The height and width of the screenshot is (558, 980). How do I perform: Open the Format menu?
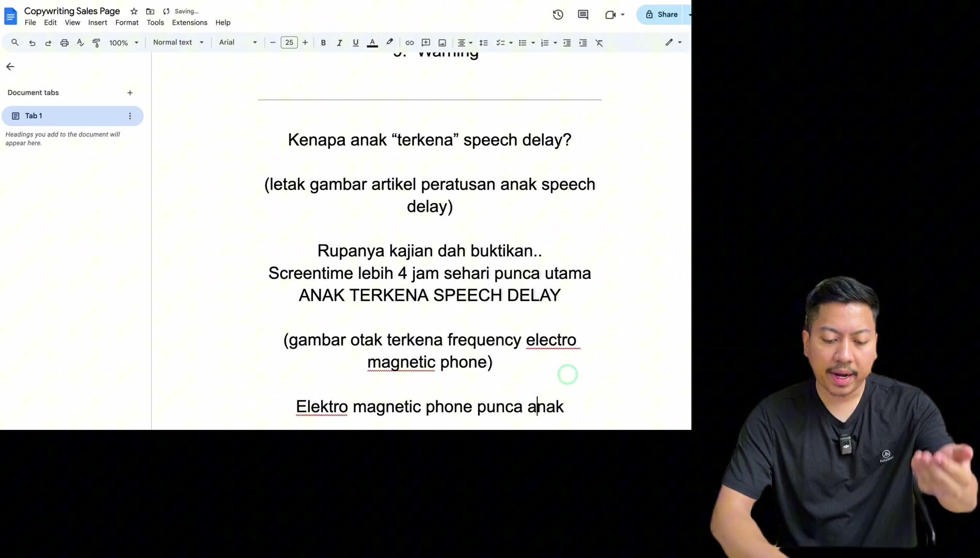coord(127,23)
